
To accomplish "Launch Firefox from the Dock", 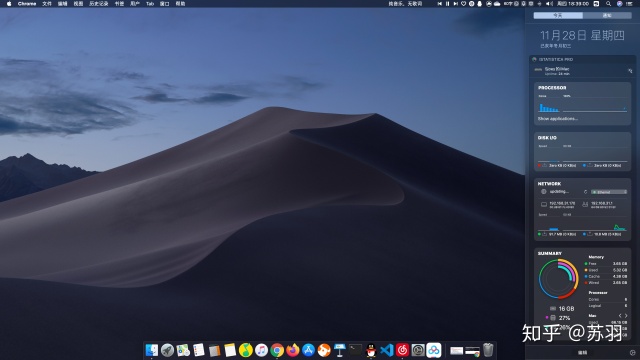I will click(x=293, y=350).
